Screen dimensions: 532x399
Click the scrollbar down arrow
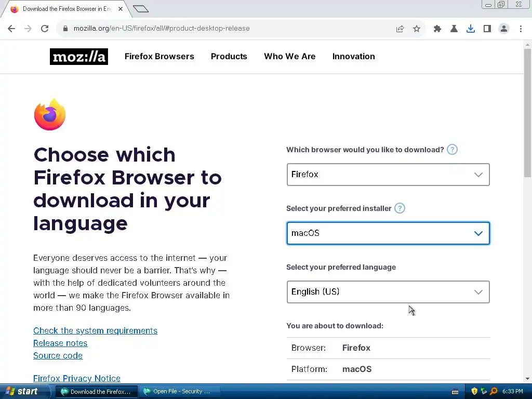(x=527, y=379)
